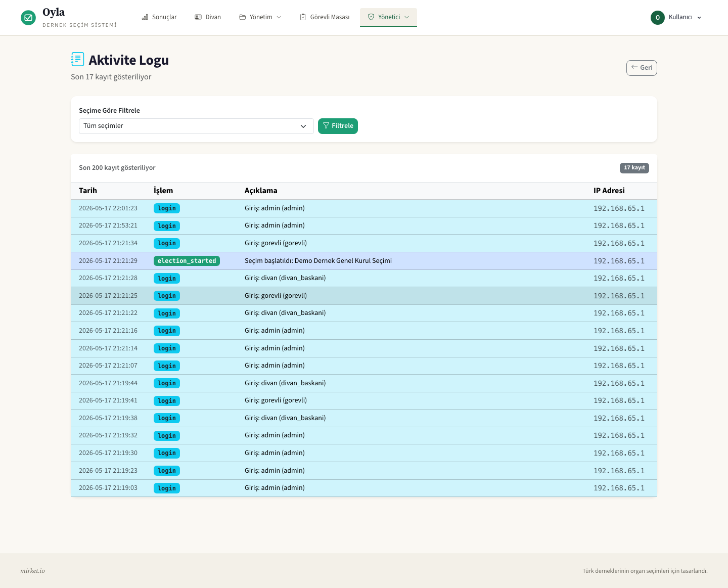Click the Yönetici shield icon
The width and height of the screenshot is (728, 588).
371,17
